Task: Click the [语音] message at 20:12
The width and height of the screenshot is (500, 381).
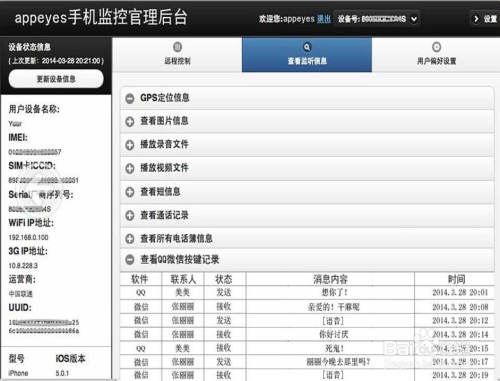Action: point(333,321)
